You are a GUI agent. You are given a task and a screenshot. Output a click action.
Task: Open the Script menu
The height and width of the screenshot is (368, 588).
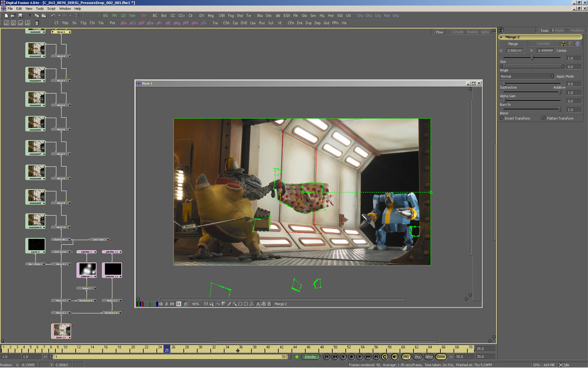tap(51, 9)
